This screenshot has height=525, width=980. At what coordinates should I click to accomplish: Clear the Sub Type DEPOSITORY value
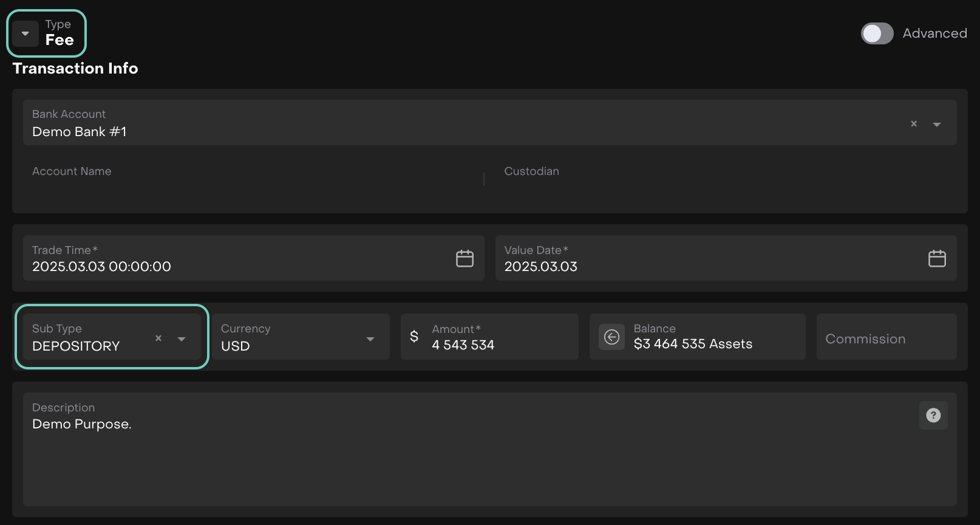click(158, 338)
